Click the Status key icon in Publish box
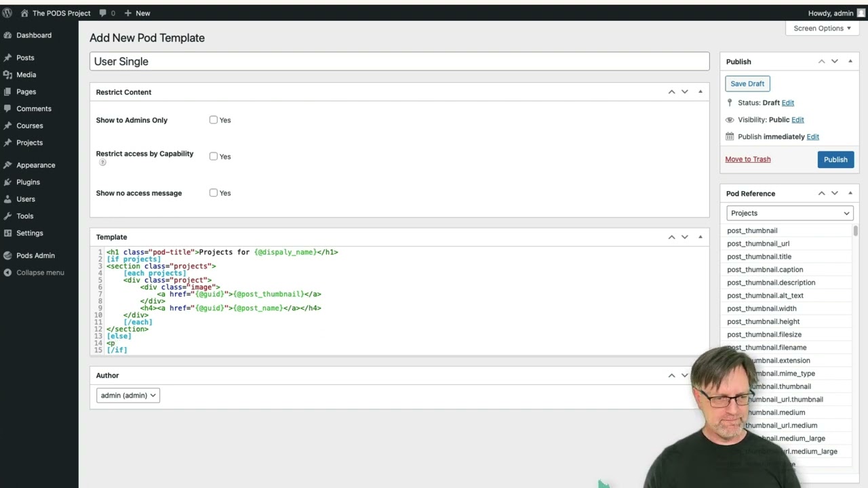 (730, 102)
